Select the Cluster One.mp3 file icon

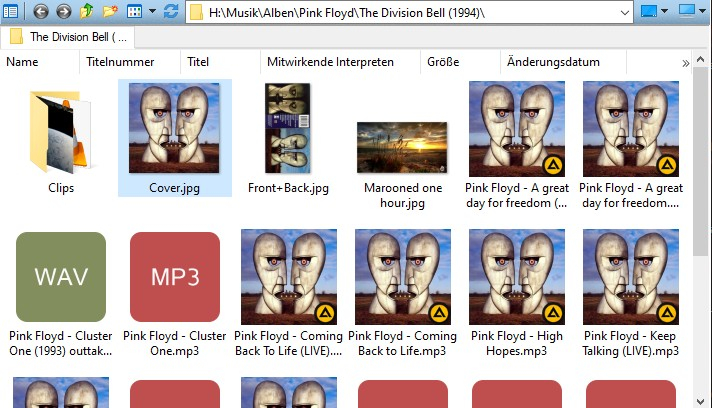point(175,277)
